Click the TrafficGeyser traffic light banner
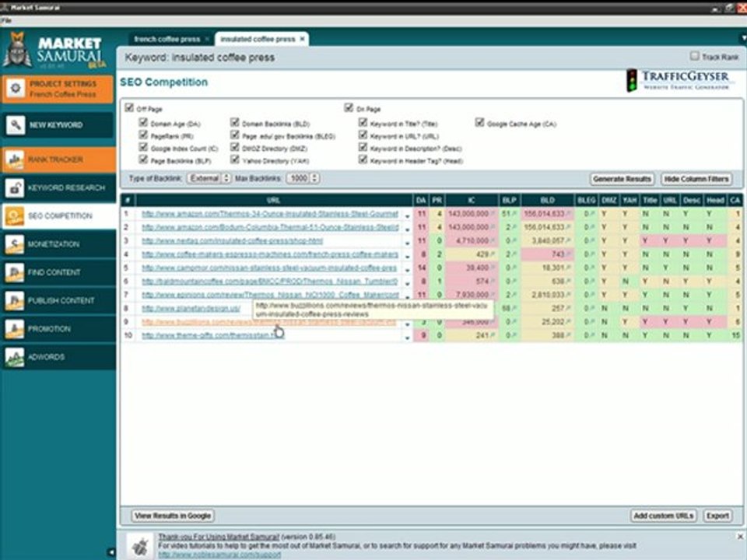 coord(680,80)
